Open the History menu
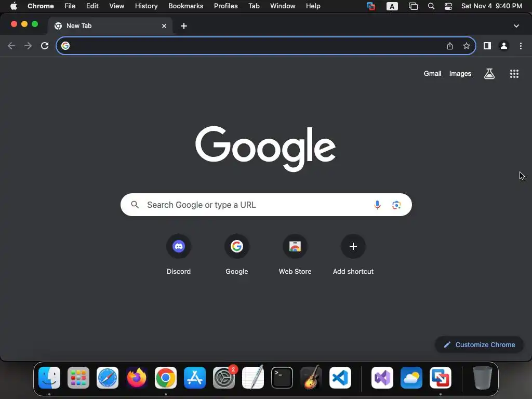Screen dimensions: 532x399 click(x=146, y=6)
